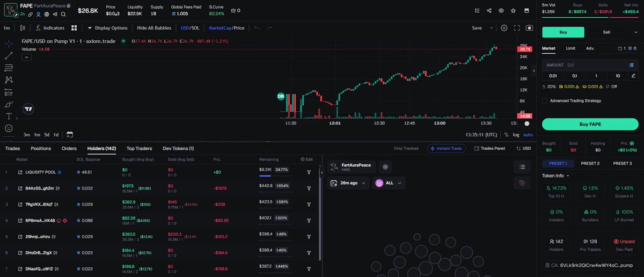Select the 5d chart range
Viewport: 644px width, 277px height.
point(47,135)
